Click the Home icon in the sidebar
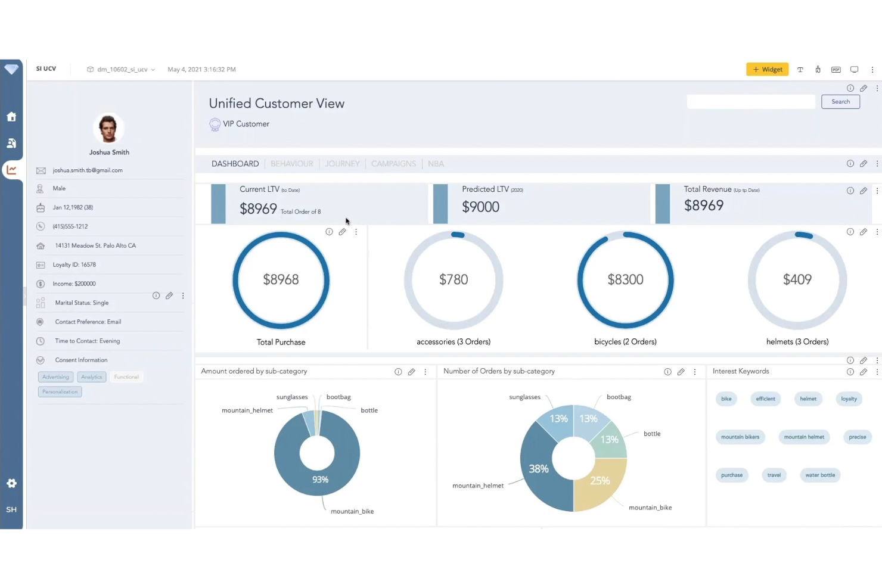The height and width of the screenshot is (588, 882). point(11,117)
